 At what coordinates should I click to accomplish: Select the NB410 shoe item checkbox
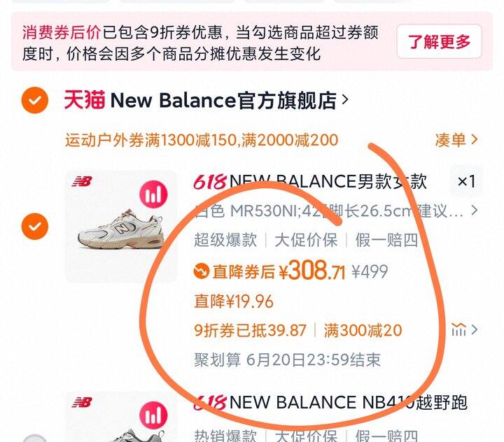click(x=35, y=439)
